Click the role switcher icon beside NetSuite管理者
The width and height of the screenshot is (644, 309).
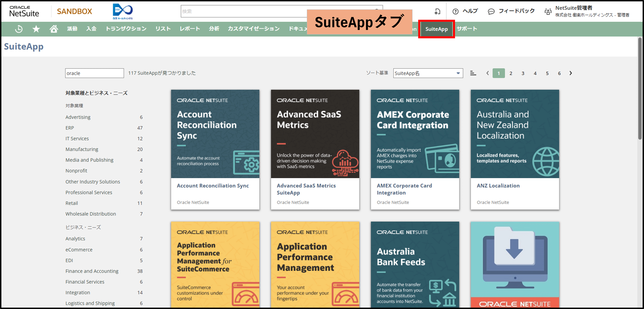548,11
